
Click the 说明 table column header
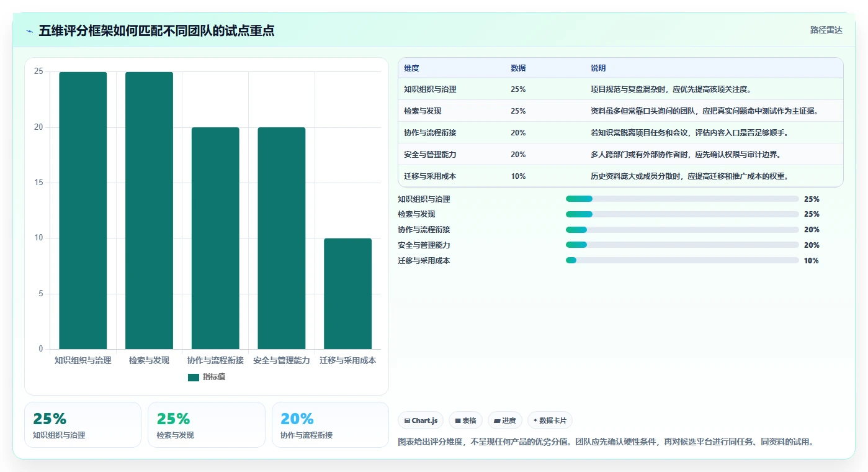pos(598,68)
